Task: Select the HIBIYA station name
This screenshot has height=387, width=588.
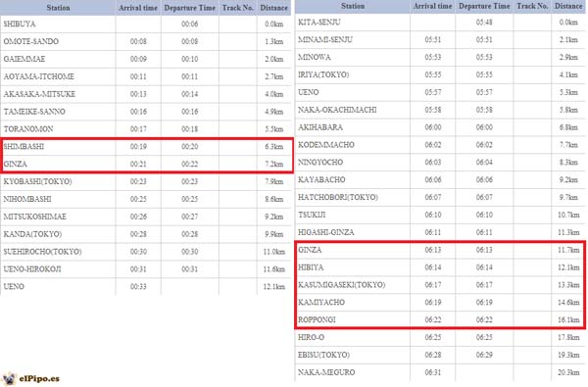Action: coord(311,267)
